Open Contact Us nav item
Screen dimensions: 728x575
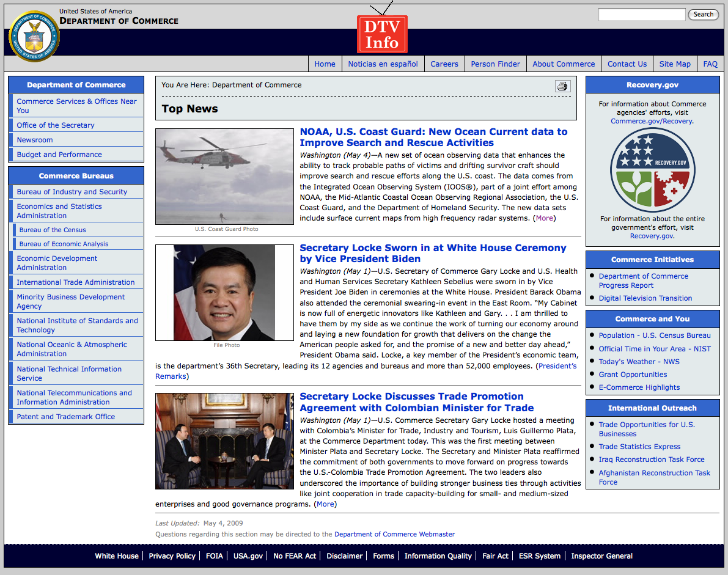[x=627, y=64]
